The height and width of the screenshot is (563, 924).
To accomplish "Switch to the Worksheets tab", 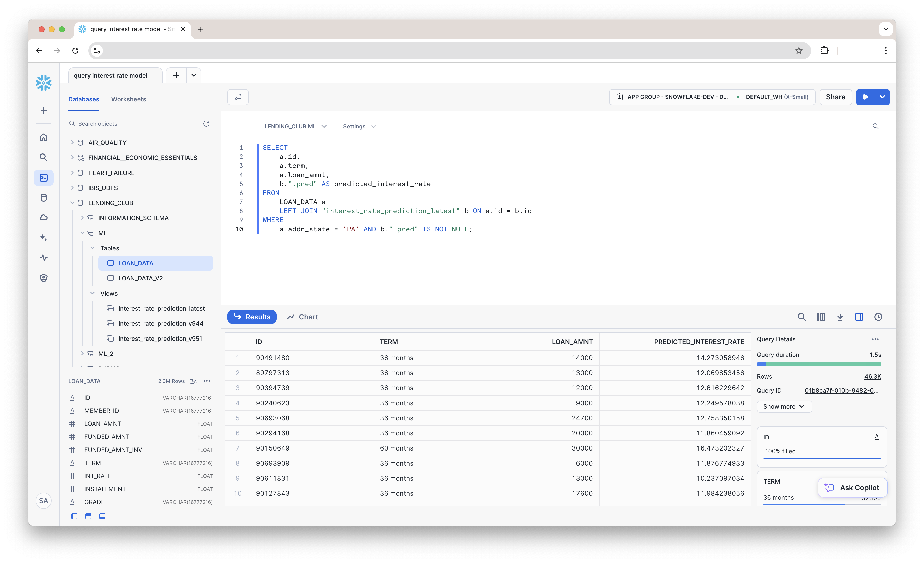I will (129, 99).
